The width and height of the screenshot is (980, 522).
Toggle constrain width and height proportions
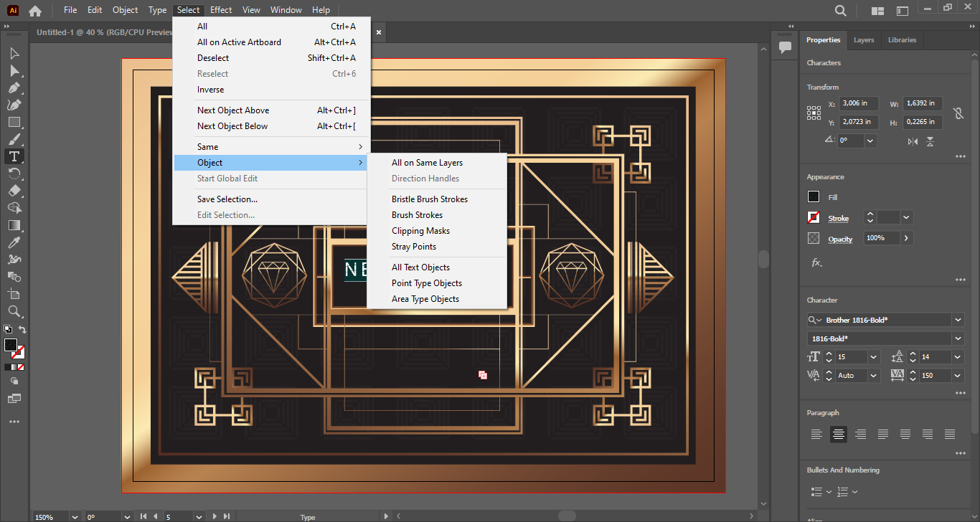pyautogui.click(x=958, y=113)
